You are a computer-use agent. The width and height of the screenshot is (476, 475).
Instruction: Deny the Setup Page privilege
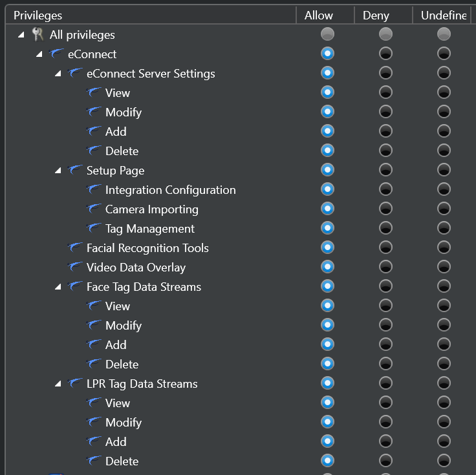(x=385, y=170)
